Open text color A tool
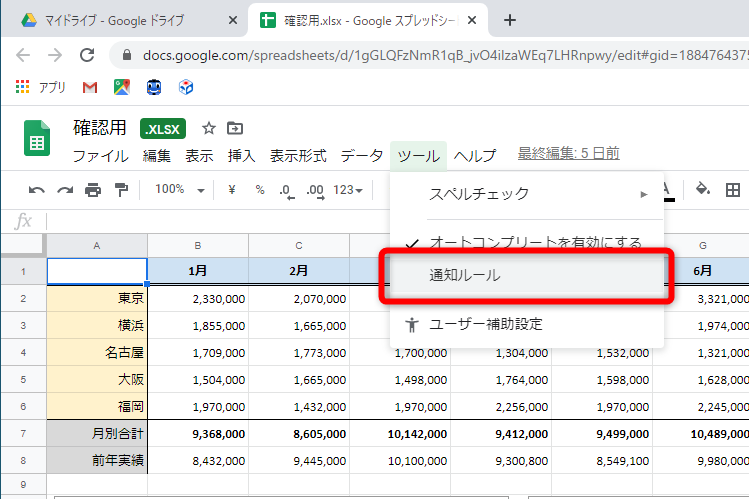The height and width of the screenshot is (499, 749). click(x=668, y=191)
